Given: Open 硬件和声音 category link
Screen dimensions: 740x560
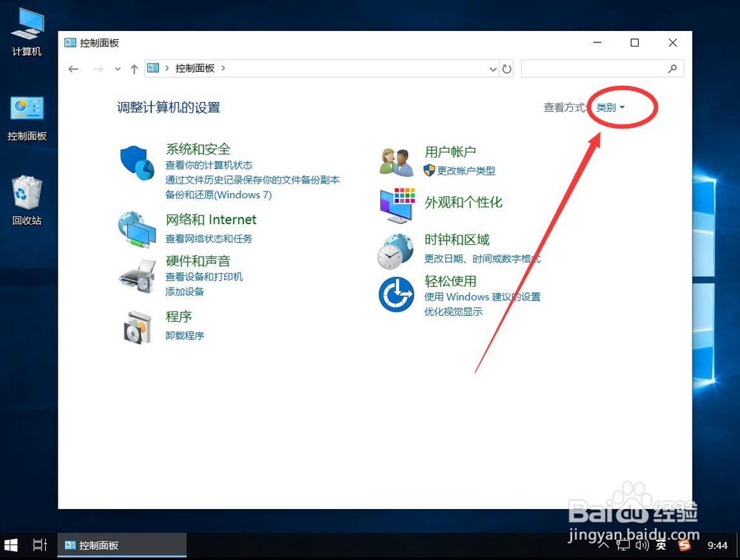Looking at the screenshot, I should [198, 260].
